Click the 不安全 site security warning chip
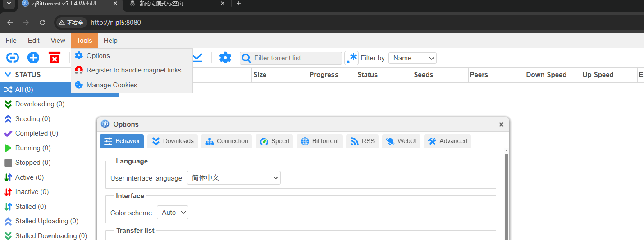Image resolution: width=644 pixels, height=240 pixels. pos(71,23)
